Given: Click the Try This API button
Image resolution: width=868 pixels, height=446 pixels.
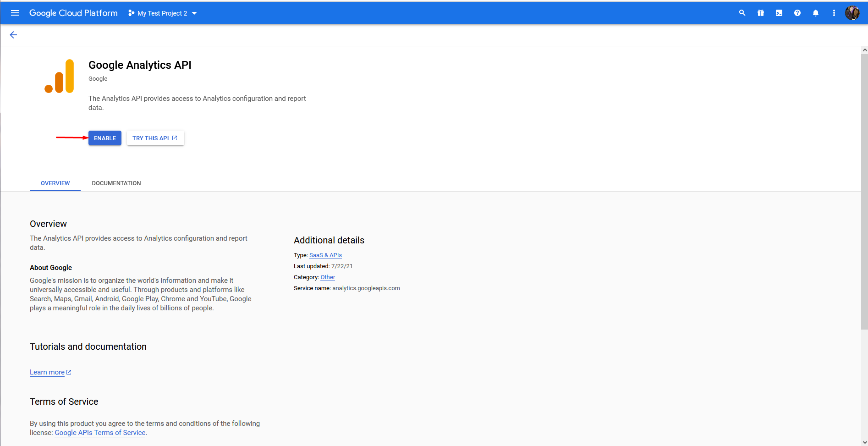Looking at the screenshot, I should [155, 138].
